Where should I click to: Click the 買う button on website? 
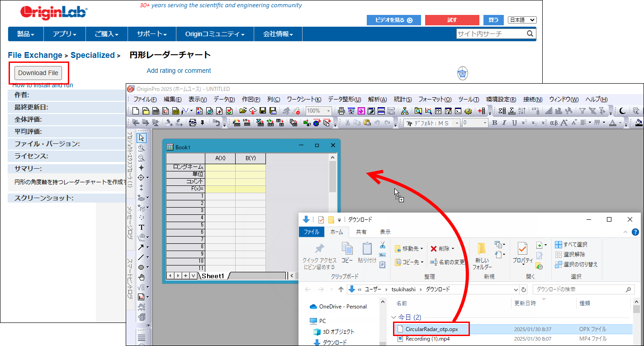point(493,20)
